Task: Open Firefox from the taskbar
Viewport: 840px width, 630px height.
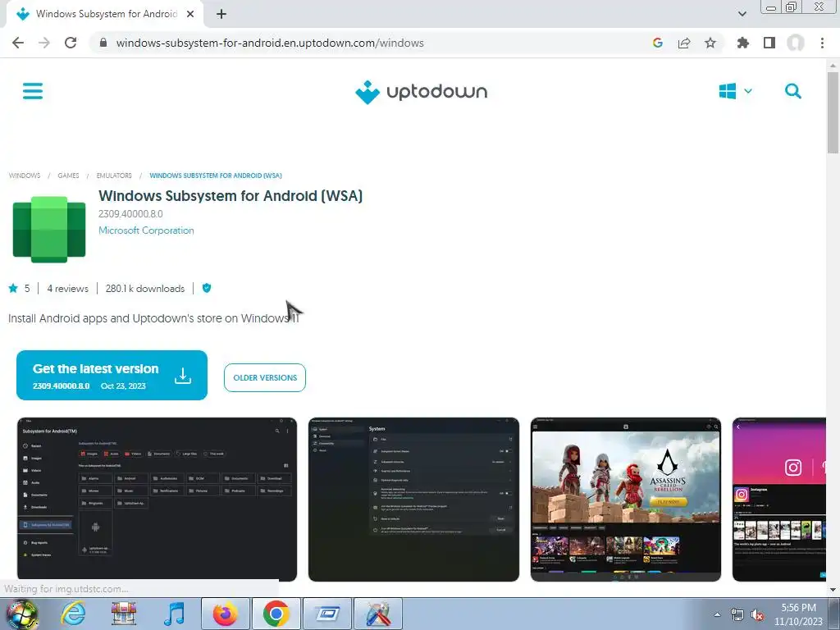Action: pos(225,614)
